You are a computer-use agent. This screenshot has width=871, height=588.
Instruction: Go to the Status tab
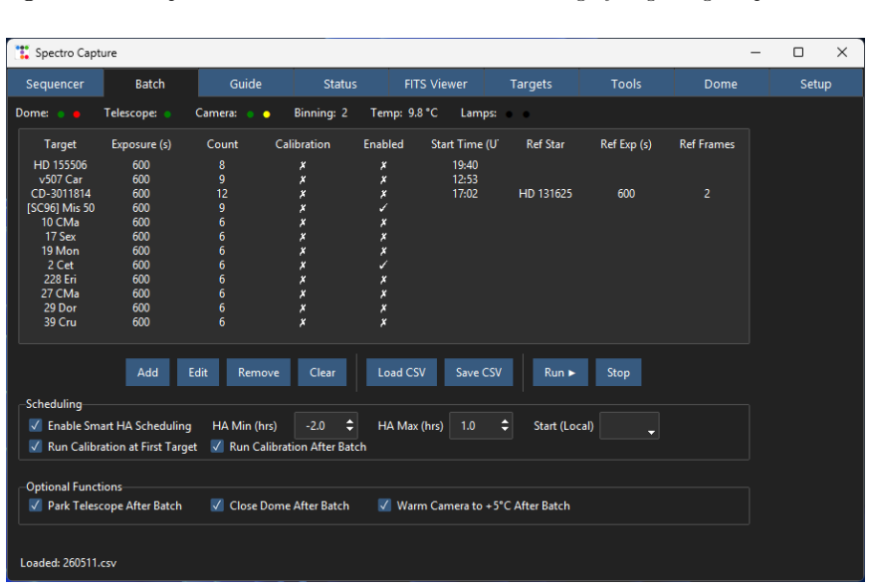340,84
